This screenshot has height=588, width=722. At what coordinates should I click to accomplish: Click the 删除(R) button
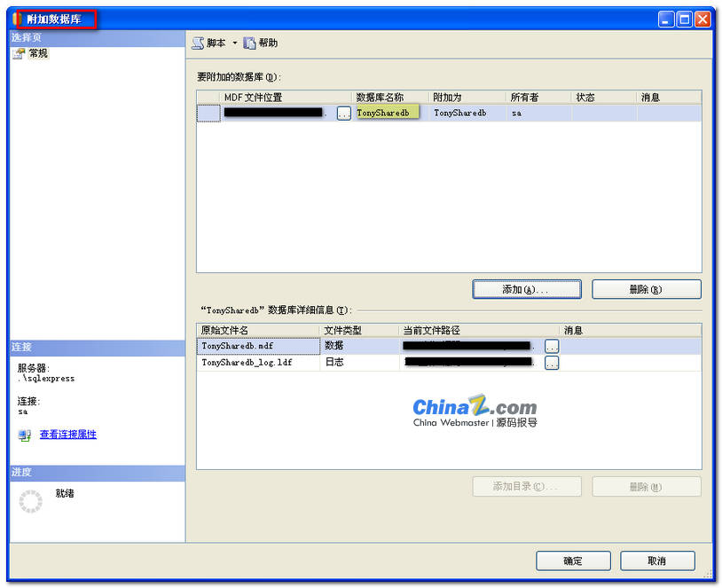tap(646, 289)
